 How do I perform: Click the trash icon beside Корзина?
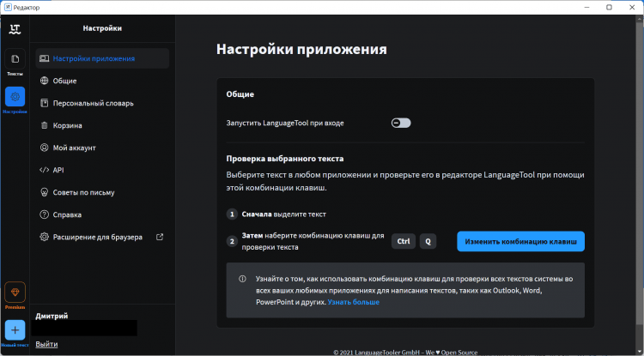click(44, 125)
